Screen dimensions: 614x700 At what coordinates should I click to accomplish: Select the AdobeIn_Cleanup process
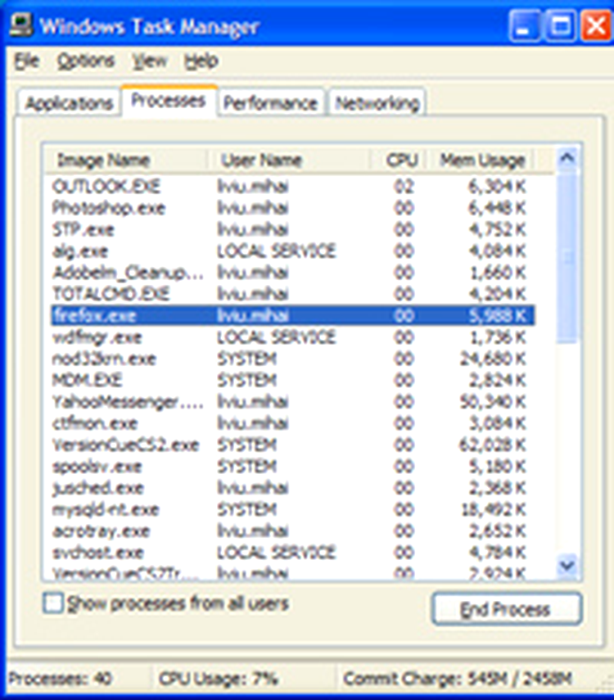tap(292, 273)
